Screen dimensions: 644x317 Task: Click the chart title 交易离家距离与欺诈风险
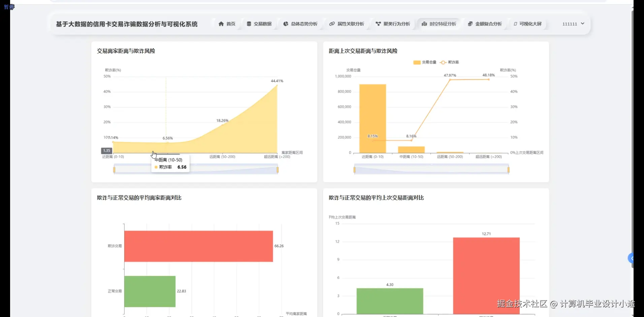click(x=126, y=51)
